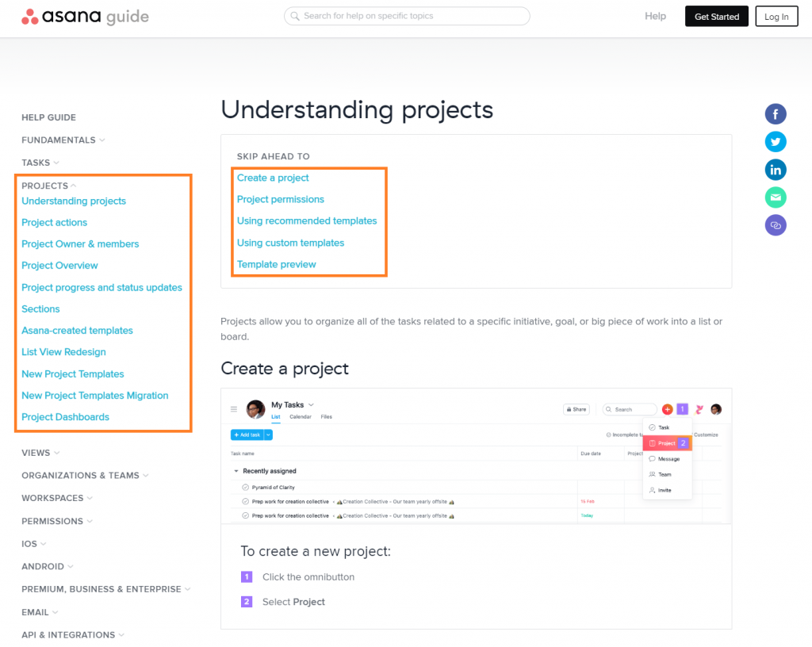The height and width of the screenshot is (647, 812).
Task: Click the pink bird icon in the screenshot
Action: [x=699, y=409]
